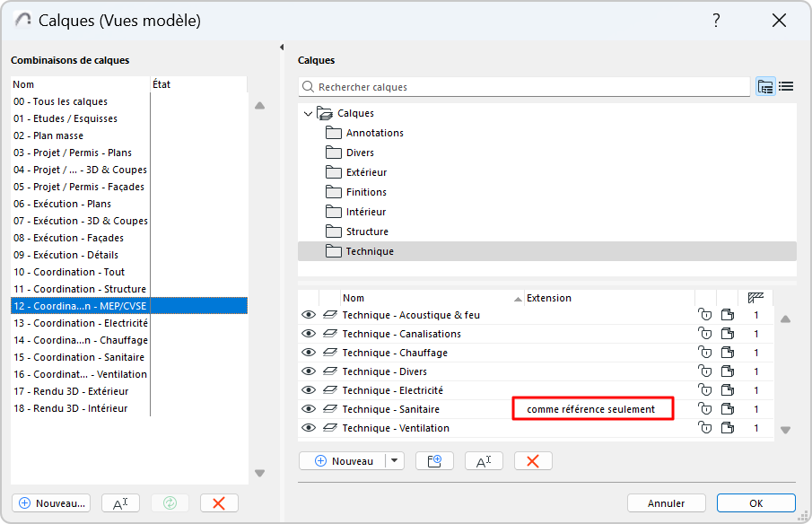The height and width of the screenshot is (524, 812).
Task: Toggle the lock on Technique - Electricité
Action: [x=704, y=390]
